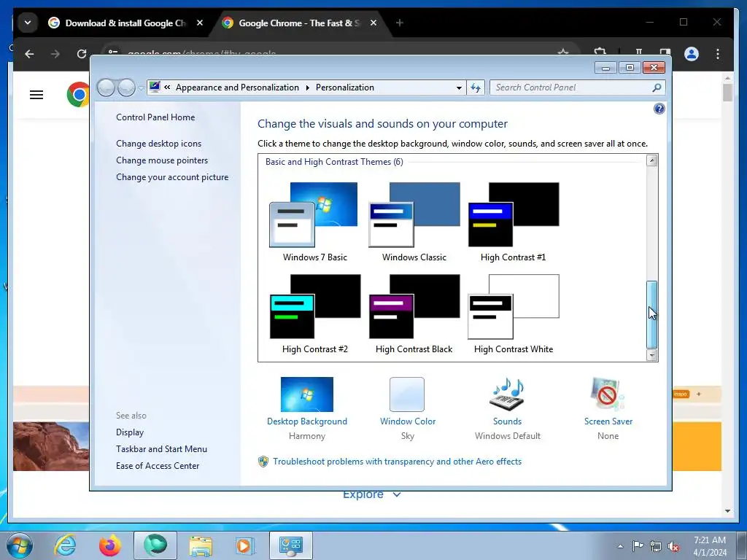Click Chrome forward arrow

pyautogui.click(x=55, y=54)
